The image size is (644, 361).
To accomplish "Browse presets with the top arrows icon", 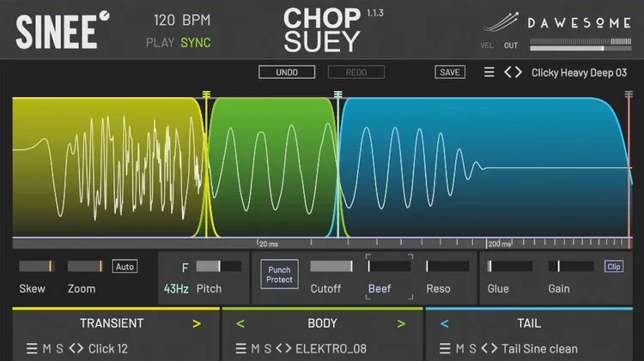I will [513, 73].
